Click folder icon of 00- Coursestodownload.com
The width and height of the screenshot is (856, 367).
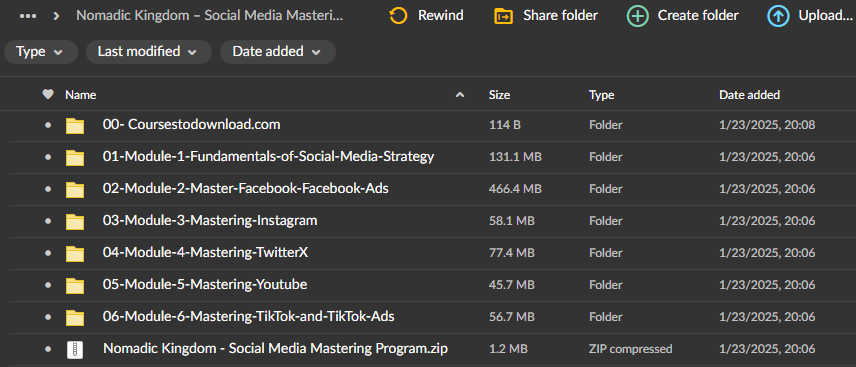coord(75,126)
